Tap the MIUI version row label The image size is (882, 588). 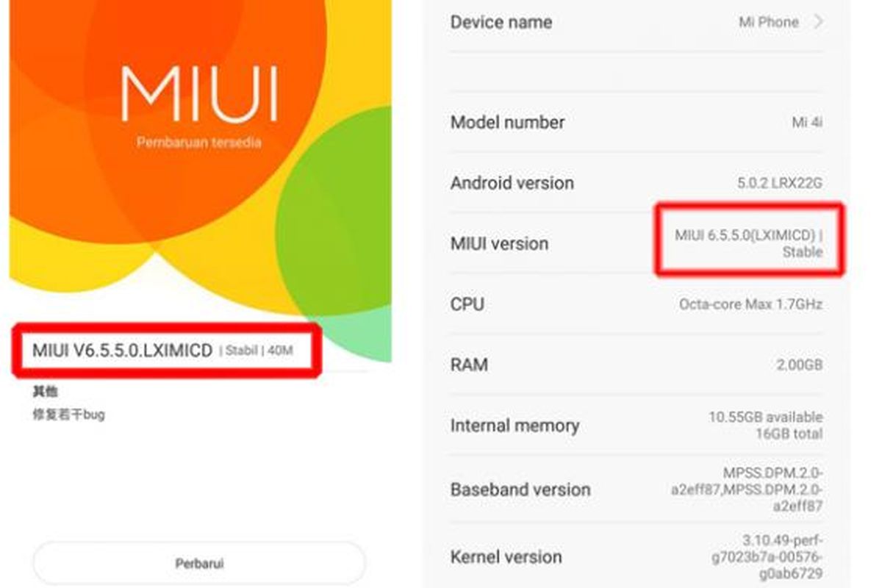[499, 243]
